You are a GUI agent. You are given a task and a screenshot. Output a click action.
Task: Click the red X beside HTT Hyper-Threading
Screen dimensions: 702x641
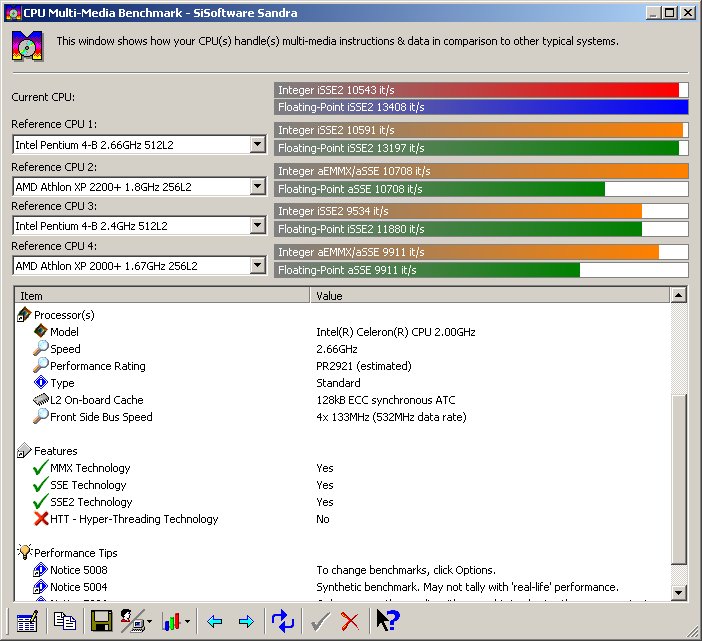point(41,519)
